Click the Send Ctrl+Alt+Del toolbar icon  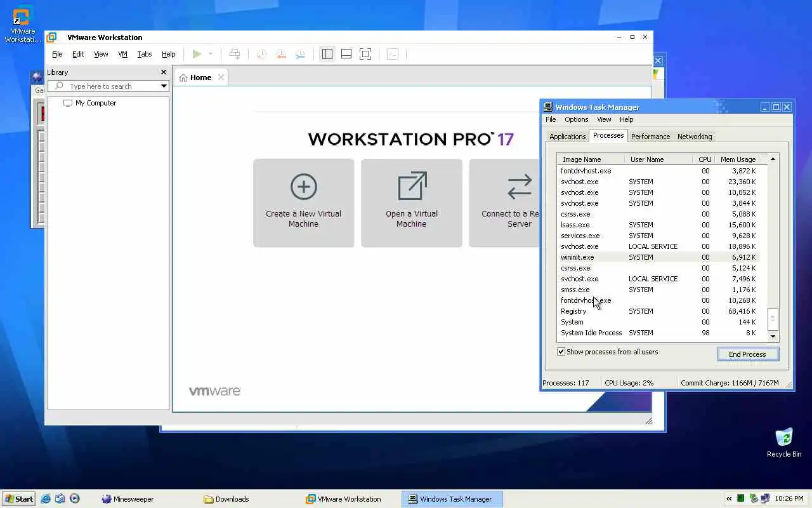(x=235, y=54)
